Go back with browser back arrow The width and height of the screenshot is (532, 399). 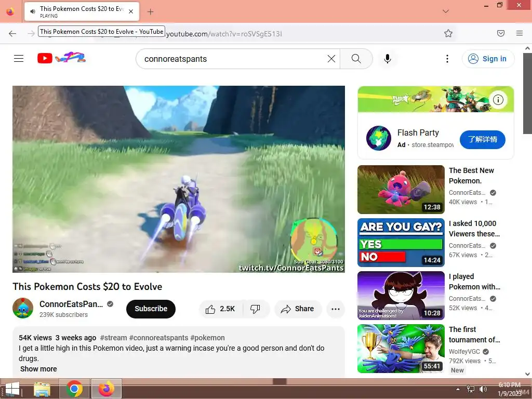point(12,33)
